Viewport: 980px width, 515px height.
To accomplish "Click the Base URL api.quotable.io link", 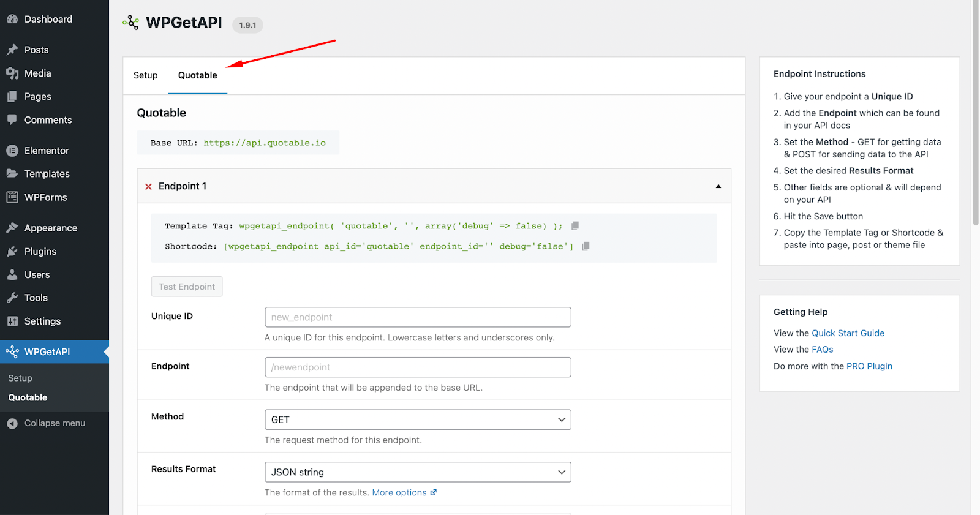I will point(265,143).
